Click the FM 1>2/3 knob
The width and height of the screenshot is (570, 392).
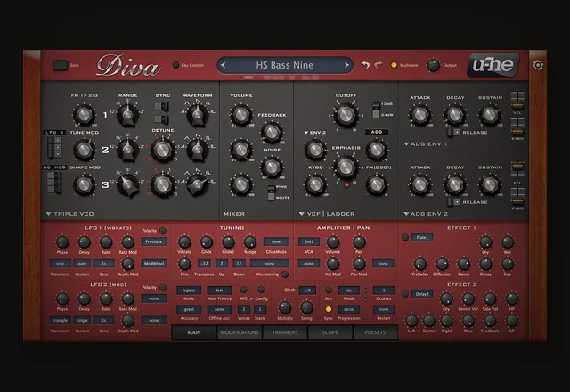84,115
